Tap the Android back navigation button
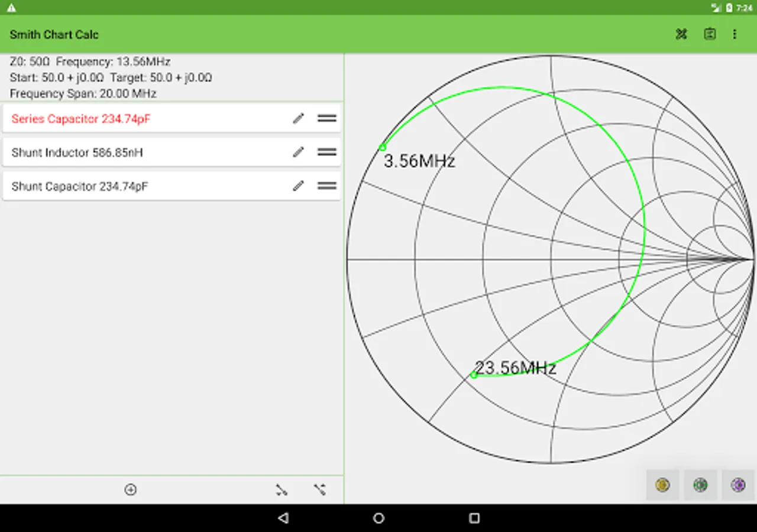The height and width of the screenshot is (532, 757). pos(283,518)
